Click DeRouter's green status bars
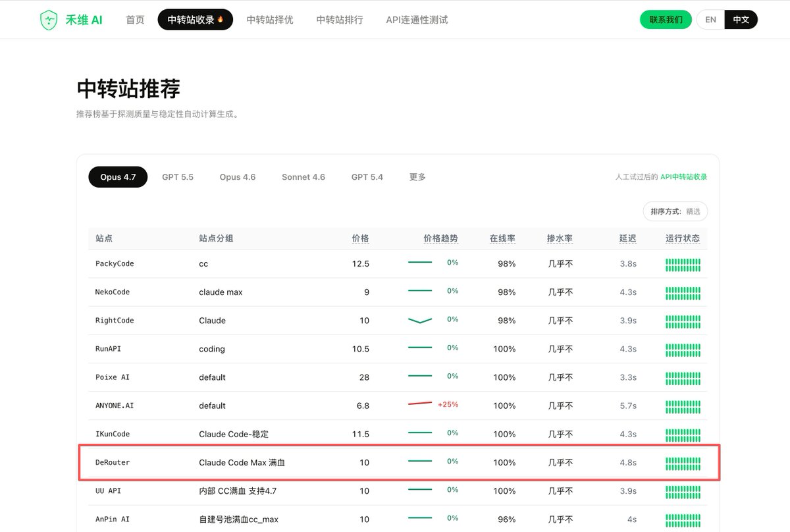Image resolution: width=790 pixels, height=532 pixels. pyautogui.click(x=683, y=464)
